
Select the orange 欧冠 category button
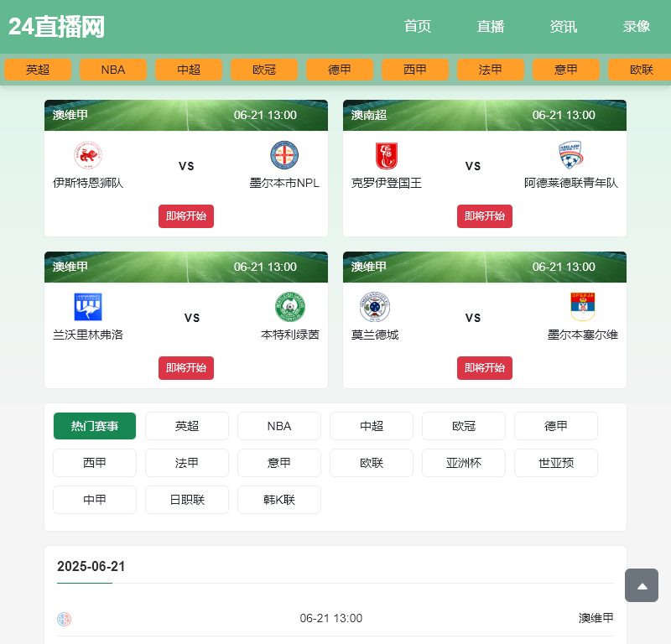(264, 70)
